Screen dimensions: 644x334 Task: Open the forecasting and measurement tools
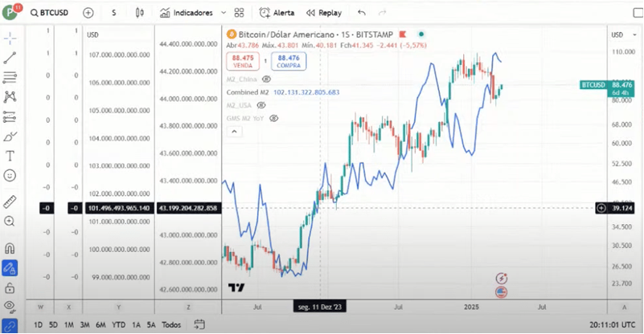tap(10, 117)
